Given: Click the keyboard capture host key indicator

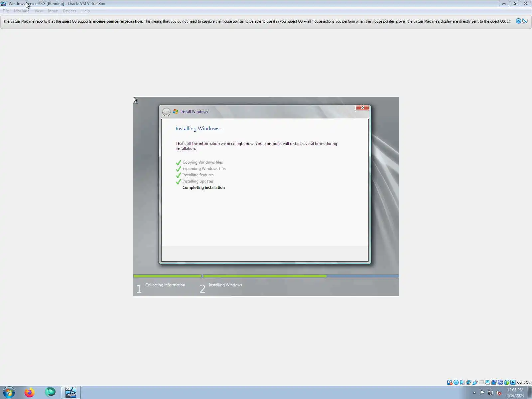Looking at the screenshot, I should [513, 382].
